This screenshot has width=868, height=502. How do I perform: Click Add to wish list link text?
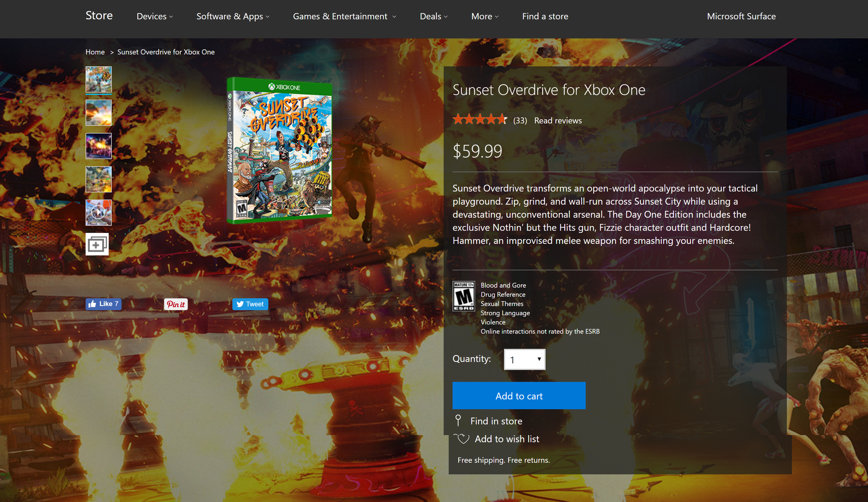pos(507,439)
